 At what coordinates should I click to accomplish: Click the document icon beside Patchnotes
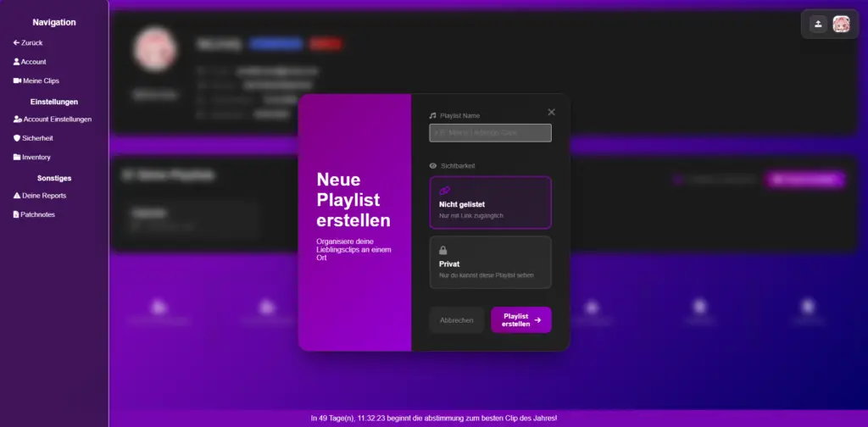[16, 214]
